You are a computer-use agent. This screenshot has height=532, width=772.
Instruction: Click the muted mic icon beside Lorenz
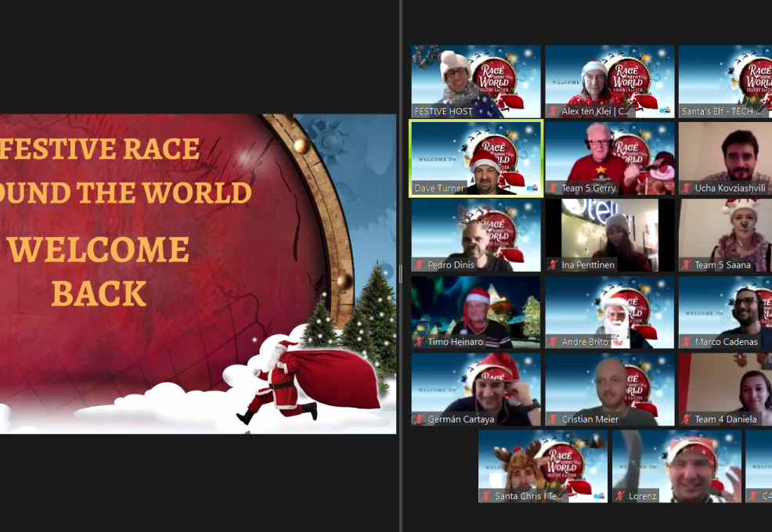(620, 496)
